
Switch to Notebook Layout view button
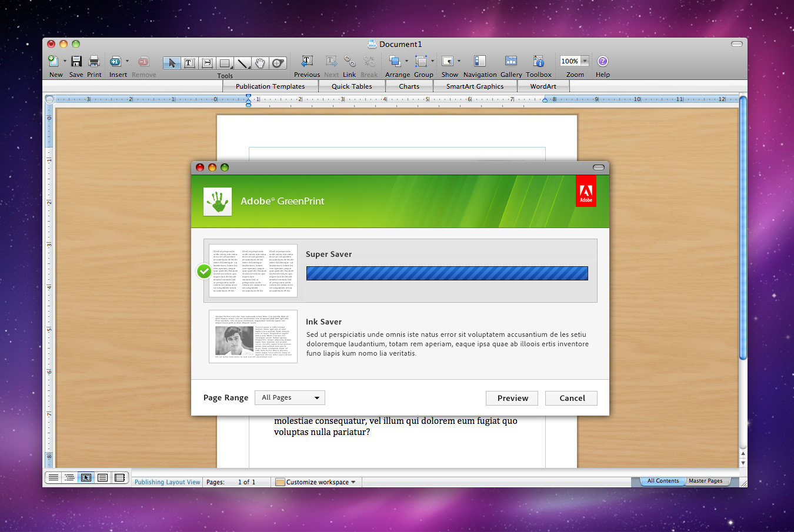pos(119,477)
